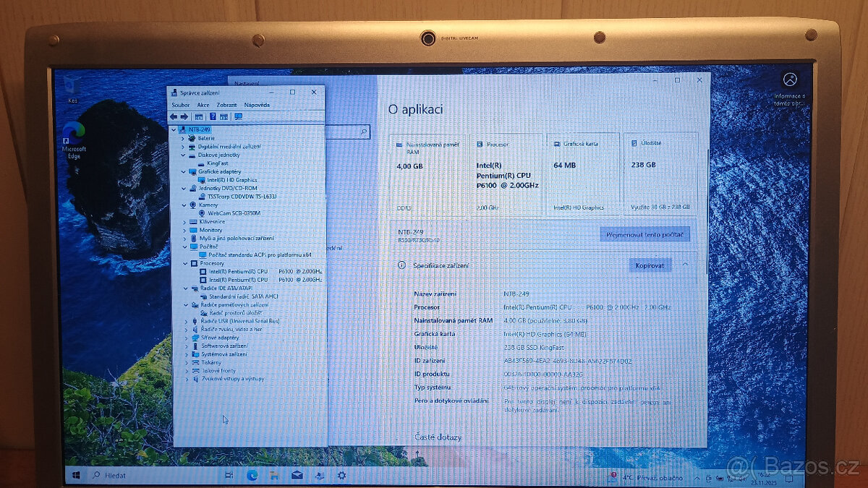Expand the Baterie device category

click(x=183, y=137)
